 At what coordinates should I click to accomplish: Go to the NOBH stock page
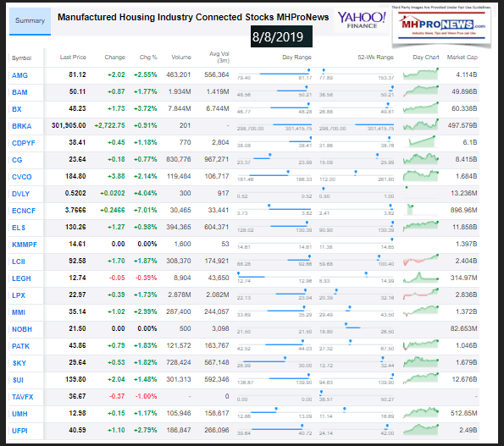(x=22, y=329)
